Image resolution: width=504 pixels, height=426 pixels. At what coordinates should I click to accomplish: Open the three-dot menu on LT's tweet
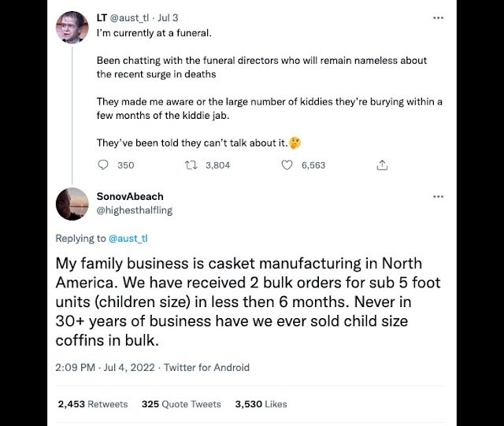coord(438,17)
